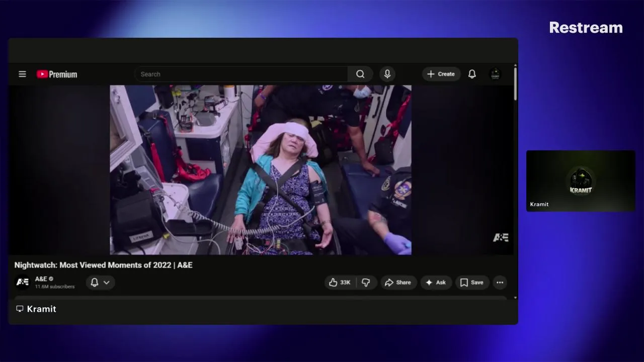Click the Restream logo
The width and height of the screenshot is (644, 362).
(586, 28)
